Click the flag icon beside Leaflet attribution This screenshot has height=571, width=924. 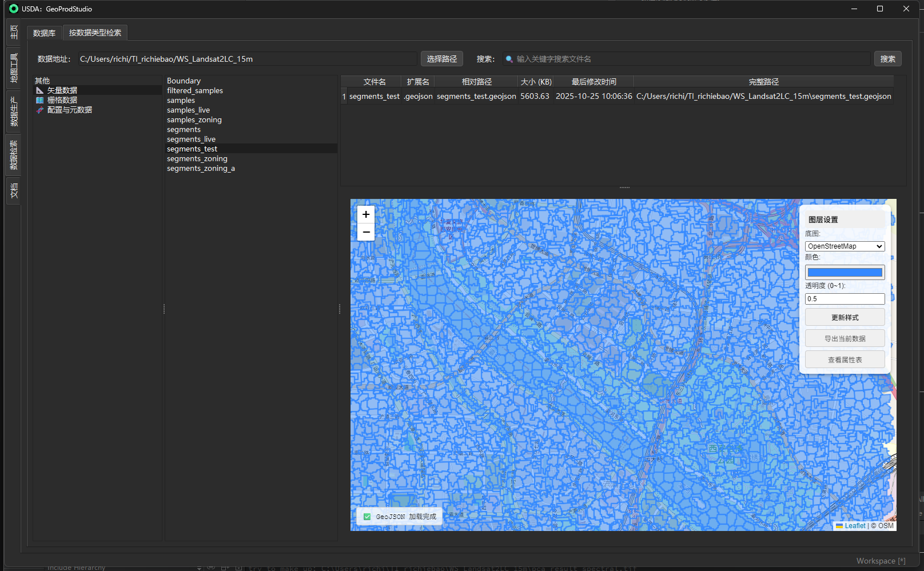pos(838,526)
